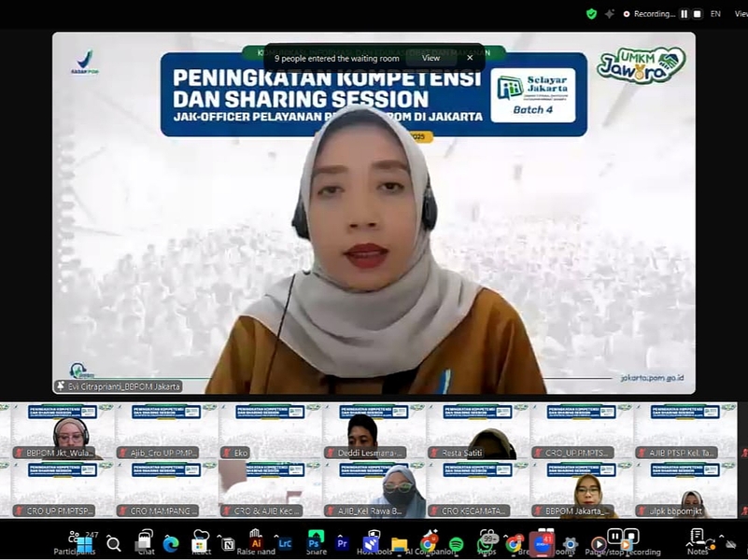
Task: Select the Deddi Lesmana participant thumbnail
Action: pyautogui.click(x=374, y=431)
